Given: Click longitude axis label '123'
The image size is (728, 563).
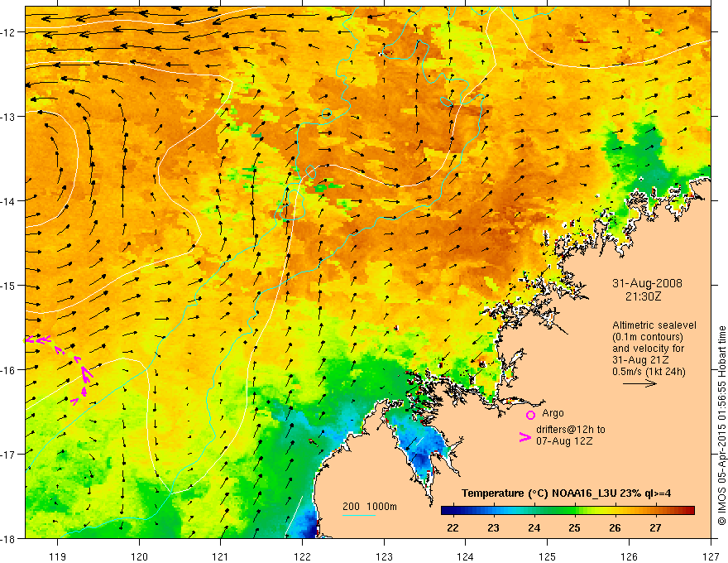Looking at the screenshot, I should point(384,556).
